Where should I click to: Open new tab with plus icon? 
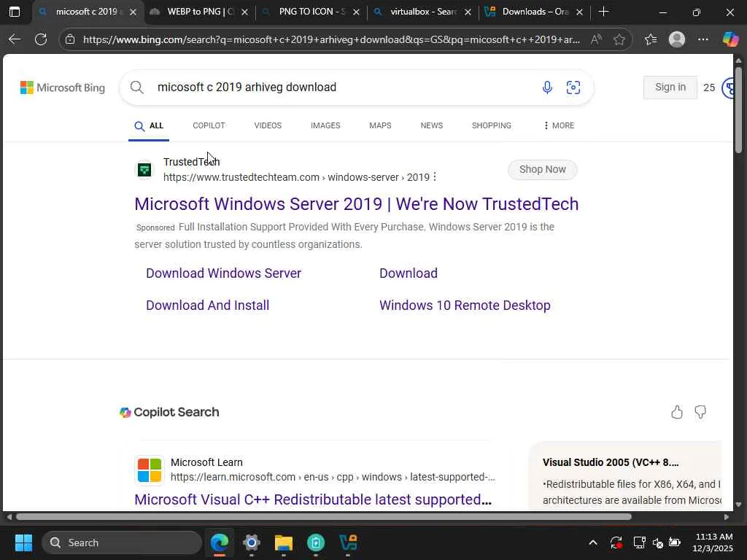click(603, 12)
